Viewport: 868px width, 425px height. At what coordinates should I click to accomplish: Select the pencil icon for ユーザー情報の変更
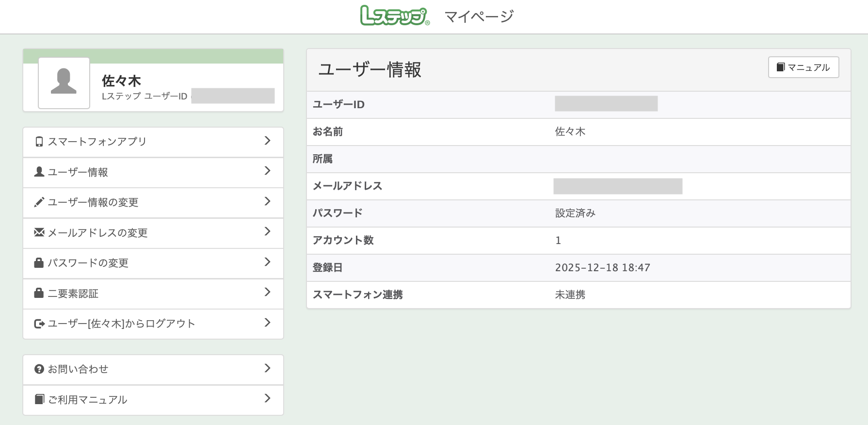coord(39,201)
